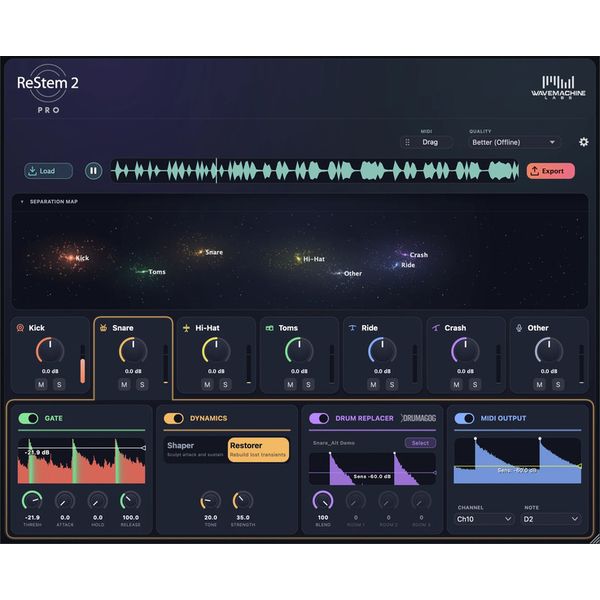Click the Crash cymbal icon
The image size is (600, 600).
point(435,328)
